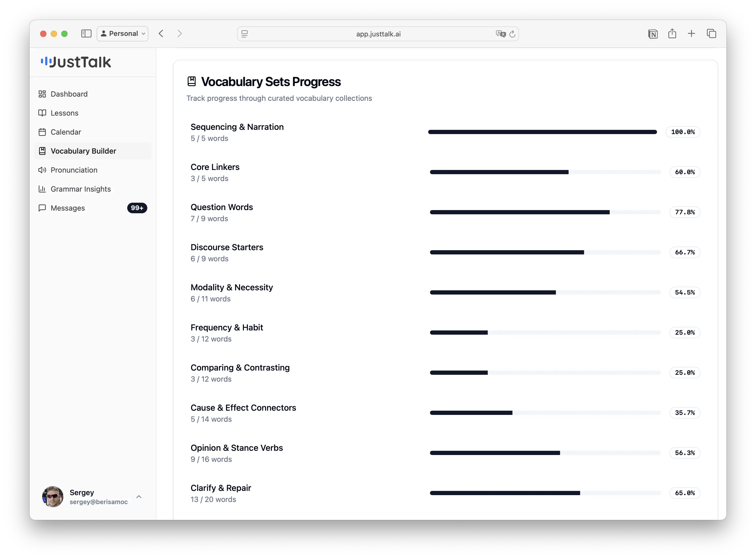Open the Modality & Necessity set
Image resolution: width=756 pixels, height=559 pixels.
[x=231, y=287]
